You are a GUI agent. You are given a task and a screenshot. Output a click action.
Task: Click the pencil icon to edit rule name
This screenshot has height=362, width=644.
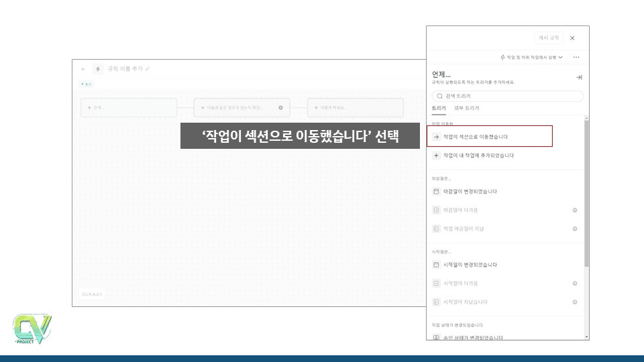point(148,68)
